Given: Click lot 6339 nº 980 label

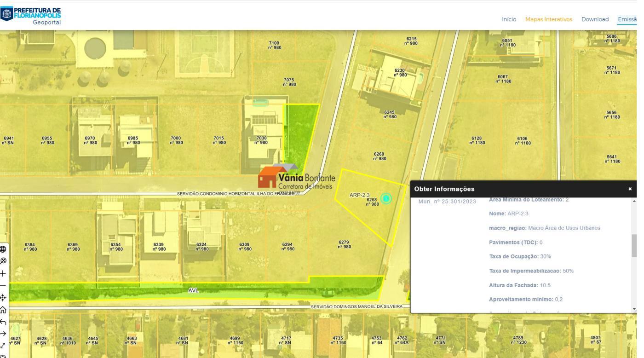Looking at the screenshot, I should tap(159, 247).
